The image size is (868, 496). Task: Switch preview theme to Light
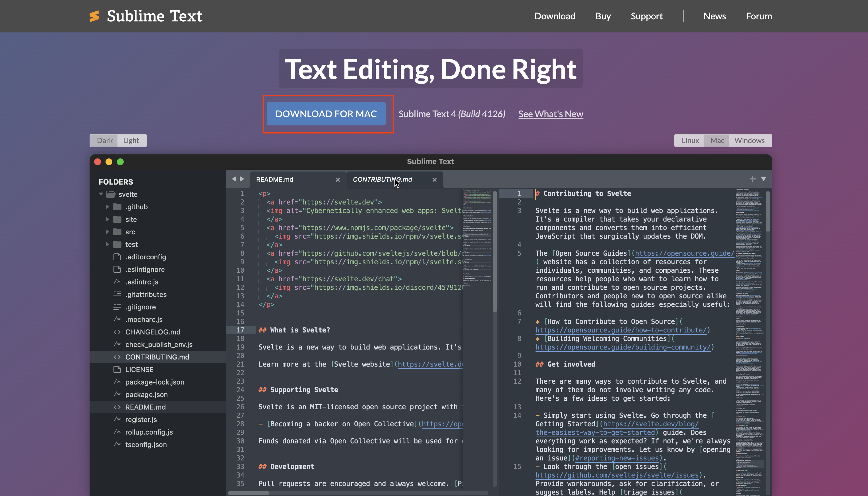pyautogui.click(x=131, y=140)
